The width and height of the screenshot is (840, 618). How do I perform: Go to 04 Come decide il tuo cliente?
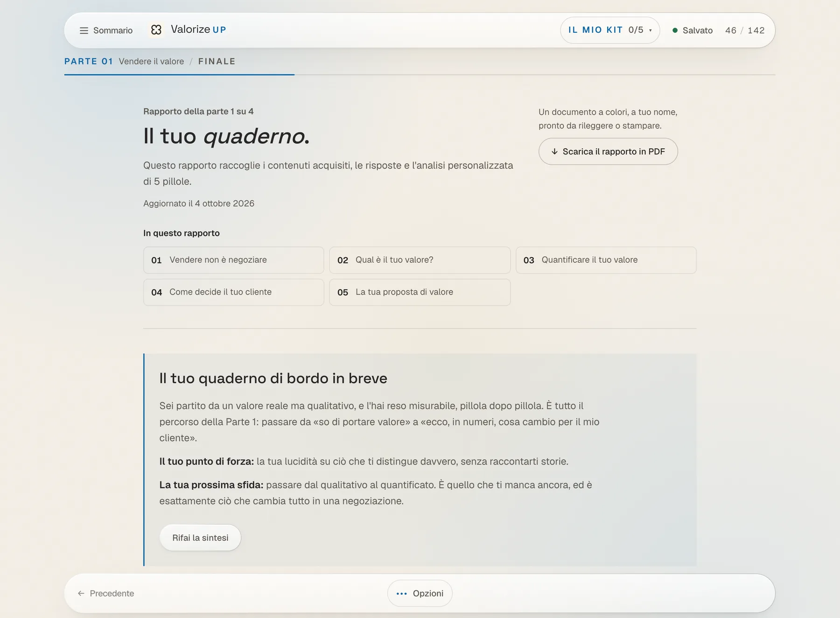coord(233,292)
